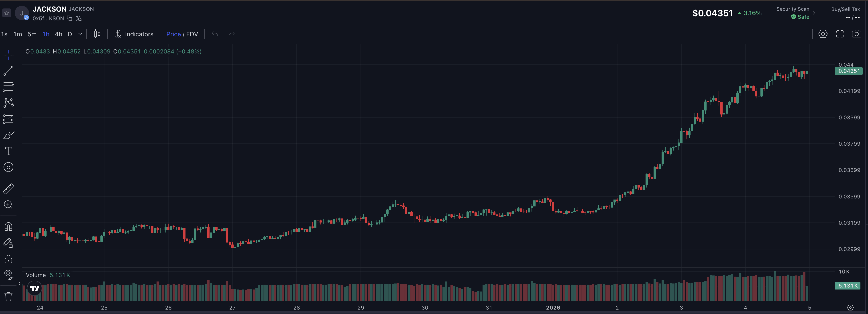Toggle lock all drawings
The width and height of the screenshot is (868, 314).
tap(8, 259)
